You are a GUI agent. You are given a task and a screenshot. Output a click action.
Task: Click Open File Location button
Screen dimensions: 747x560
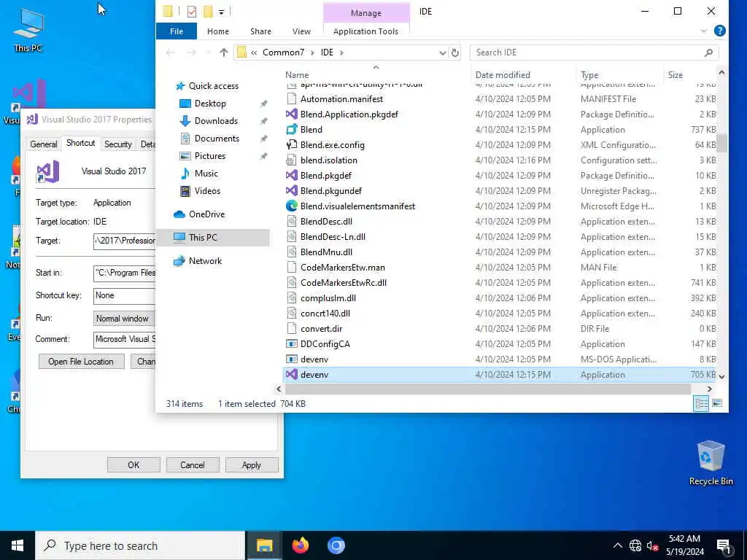pos(81,362)
